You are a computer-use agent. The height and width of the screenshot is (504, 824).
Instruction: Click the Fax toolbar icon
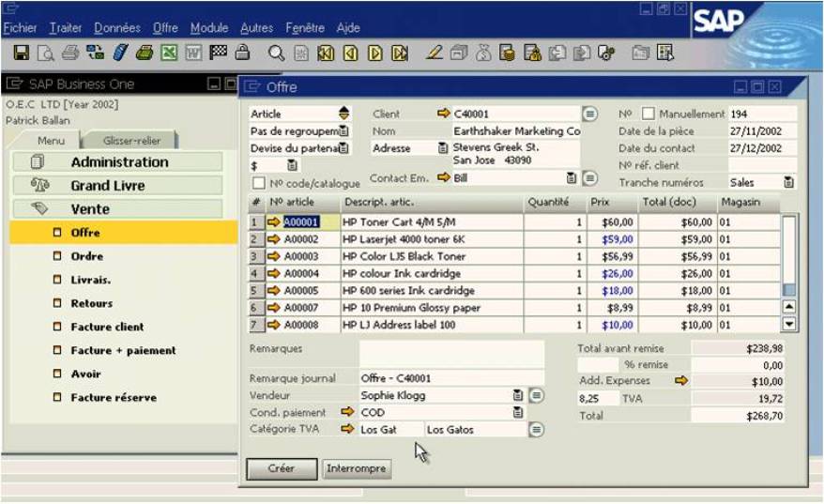click(x=144, y=53)
